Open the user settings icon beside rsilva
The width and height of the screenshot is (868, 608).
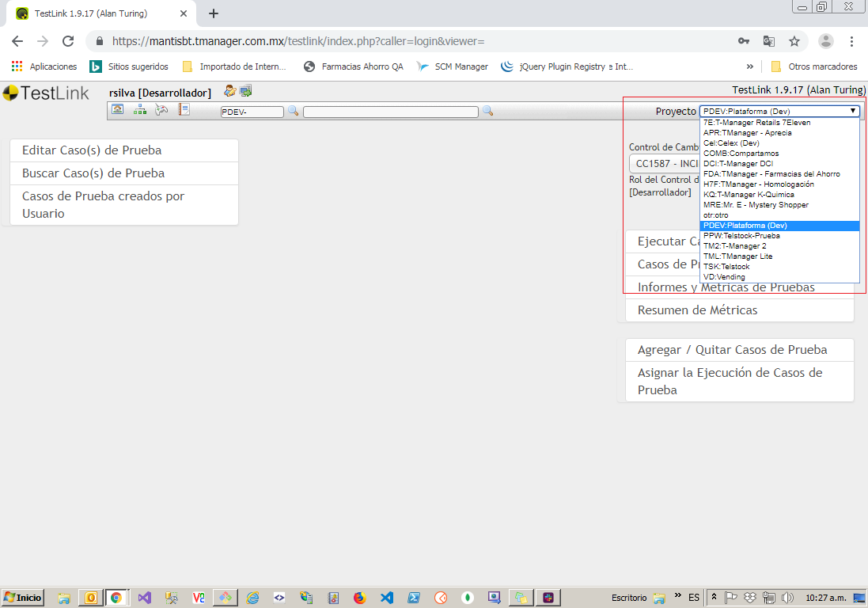pyautogui.click(x=229, y=91)
